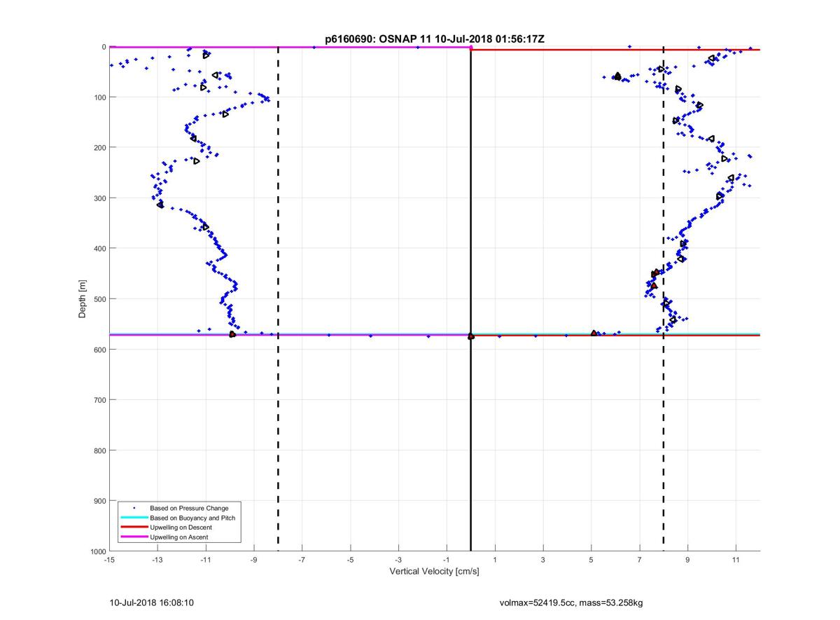This screenshot has height=620, width=840.
Task: Click the x-axis tick label '5'
Action: pos(591,560)
